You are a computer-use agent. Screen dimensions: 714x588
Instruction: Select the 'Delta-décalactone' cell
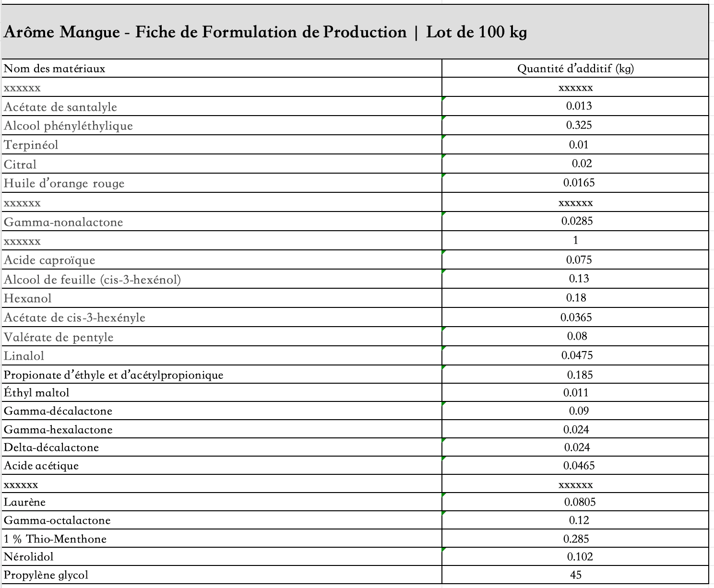click(221, 447)
